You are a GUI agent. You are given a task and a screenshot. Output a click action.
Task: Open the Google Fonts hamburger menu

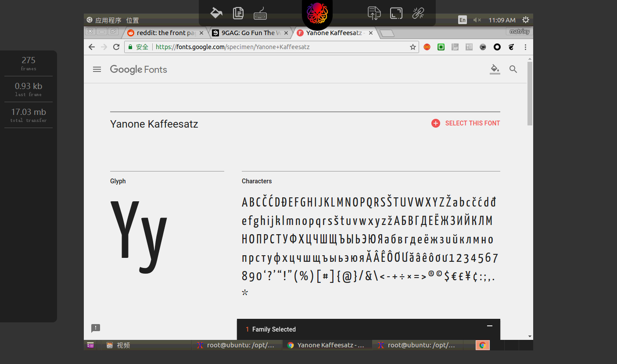[97, 69]
